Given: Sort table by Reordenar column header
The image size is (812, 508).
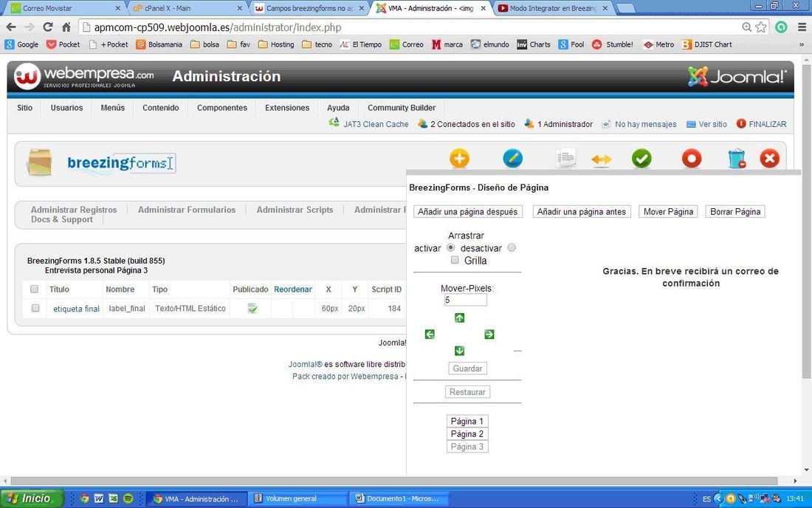Looking at the screenshot, I should coord(292,289).
